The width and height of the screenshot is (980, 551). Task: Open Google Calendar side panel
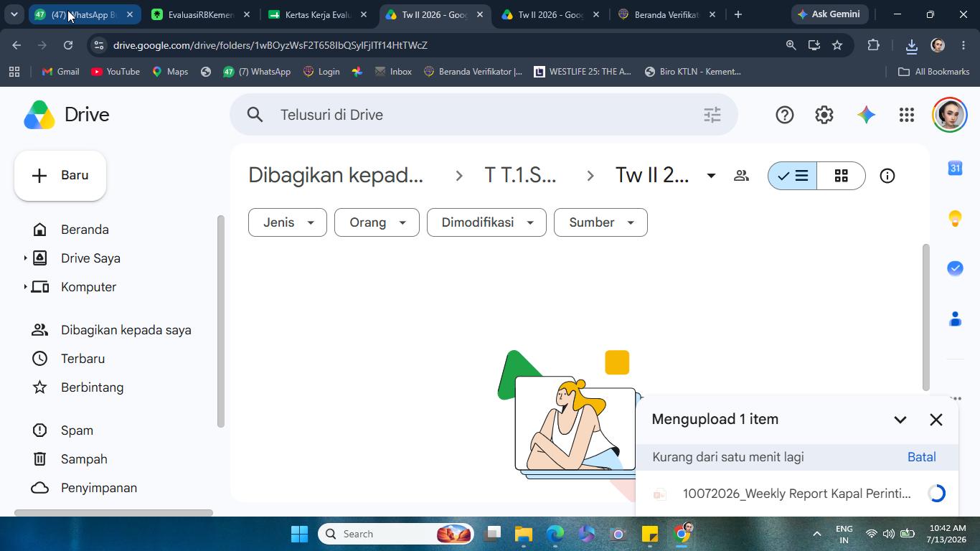pyautogui.click(x=955, y=168)
